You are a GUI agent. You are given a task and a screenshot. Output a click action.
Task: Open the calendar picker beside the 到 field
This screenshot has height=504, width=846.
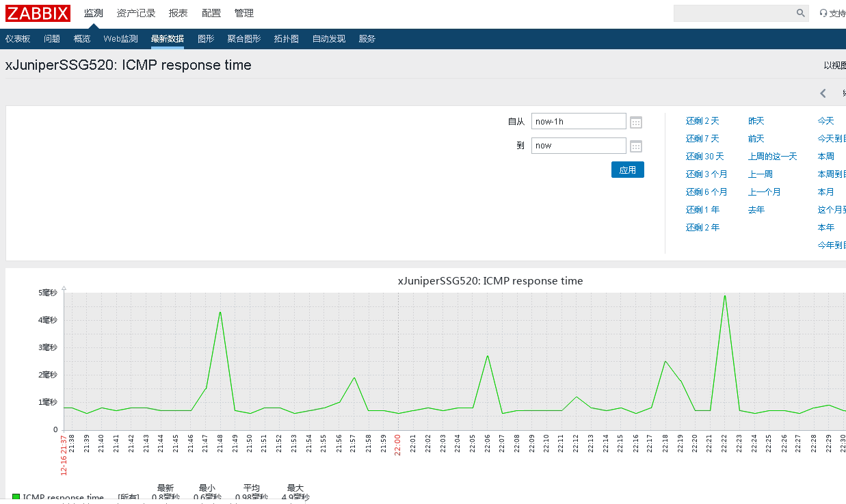click(635, 146)
